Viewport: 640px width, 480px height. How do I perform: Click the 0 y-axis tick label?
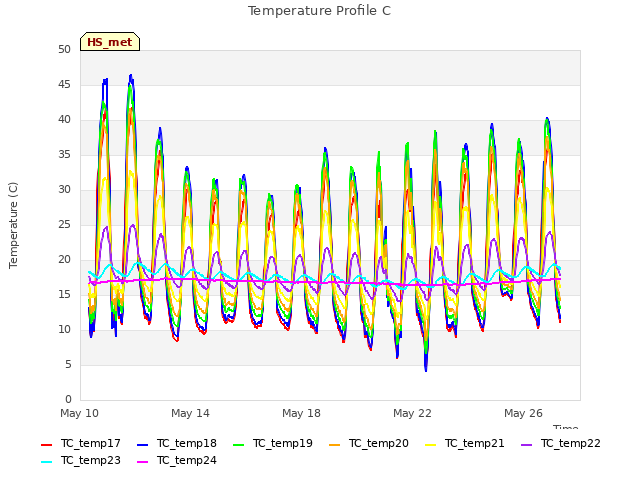[68, 399]
